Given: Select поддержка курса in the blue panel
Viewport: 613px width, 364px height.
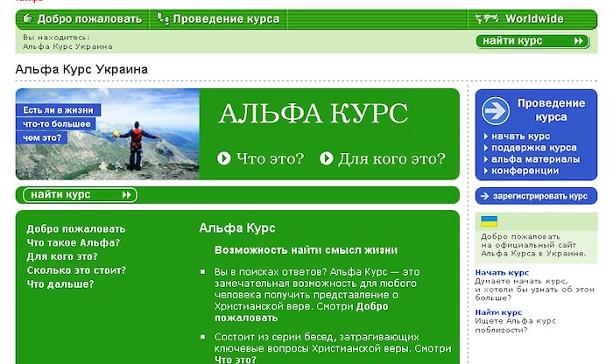Looking at the screenshot, I should point(533,148).
